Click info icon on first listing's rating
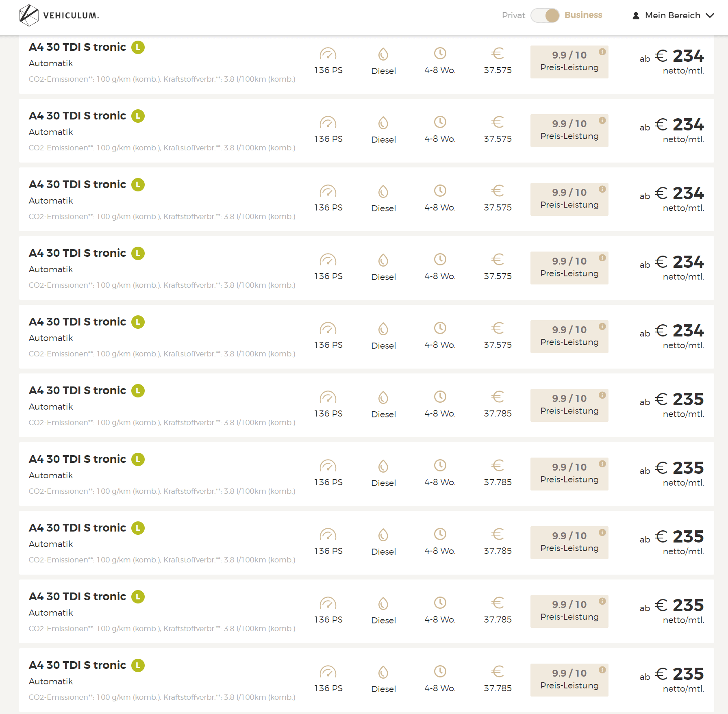Screen dimensions: 728x714 pos(602,52)
